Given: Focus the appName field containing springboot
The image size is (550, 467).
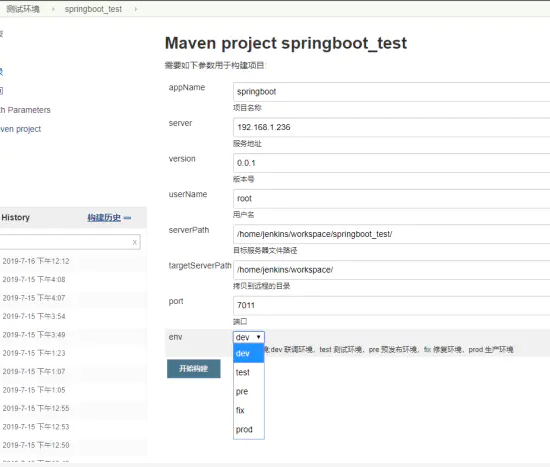Looking at the screenshot, I should [391, 92].
